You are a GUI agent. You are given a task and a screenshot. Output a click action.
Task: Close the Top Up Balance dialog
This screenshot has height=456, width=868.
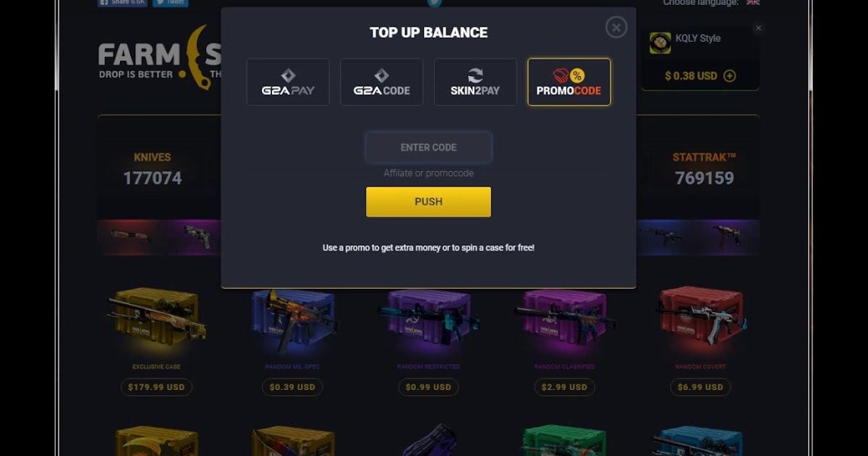click(616, 28)
